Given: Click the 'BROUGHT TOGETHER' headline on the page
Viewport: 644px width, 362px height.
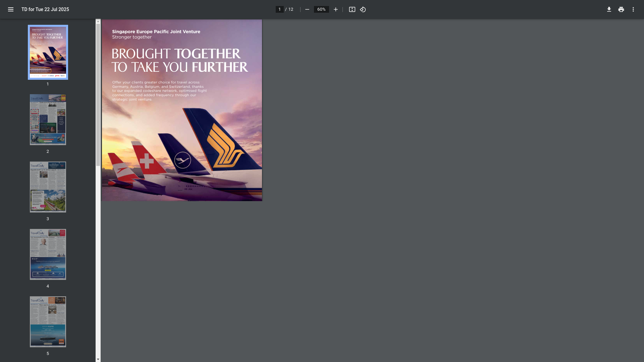Looking at the screenshot, I should click(176, 54).
